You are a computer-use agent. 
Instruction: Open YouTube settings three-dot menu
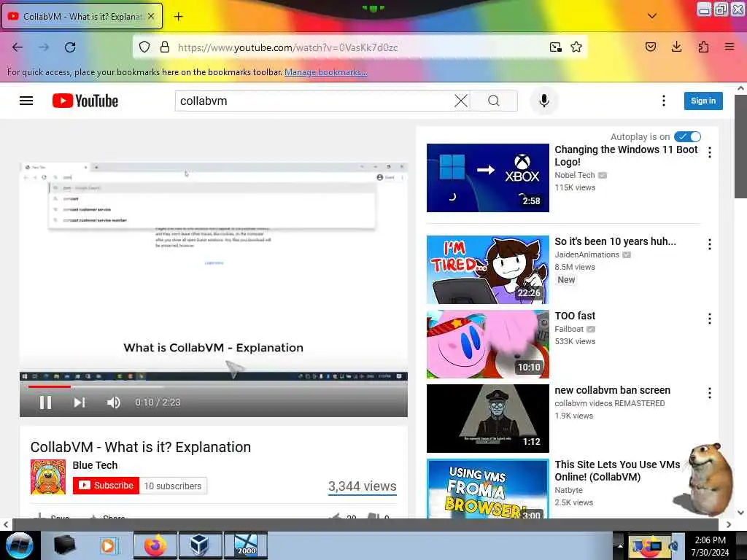click(664, 101)
